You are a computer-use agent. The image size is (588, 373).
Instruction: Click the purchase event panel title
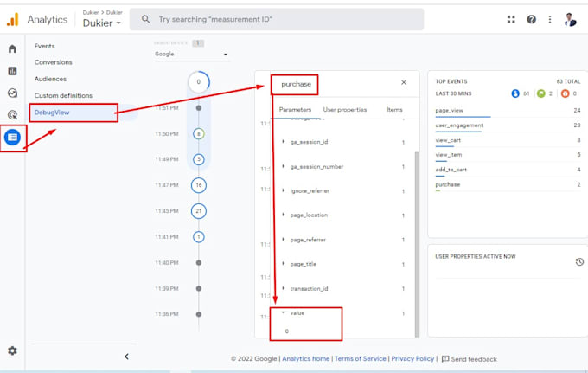[x=297, y=84]
